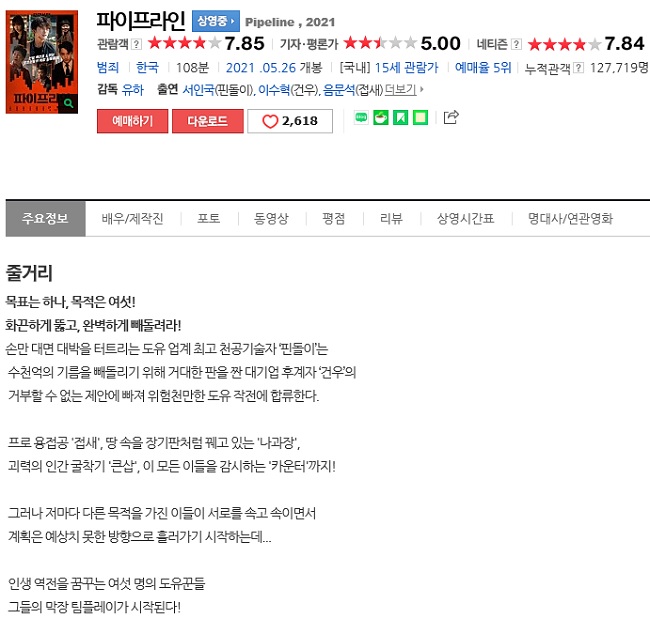Screen dimensions: 650x634
Task: Switch to the 배우/제작진 tab
Action: pyautogui.click(x=133, y=219)
